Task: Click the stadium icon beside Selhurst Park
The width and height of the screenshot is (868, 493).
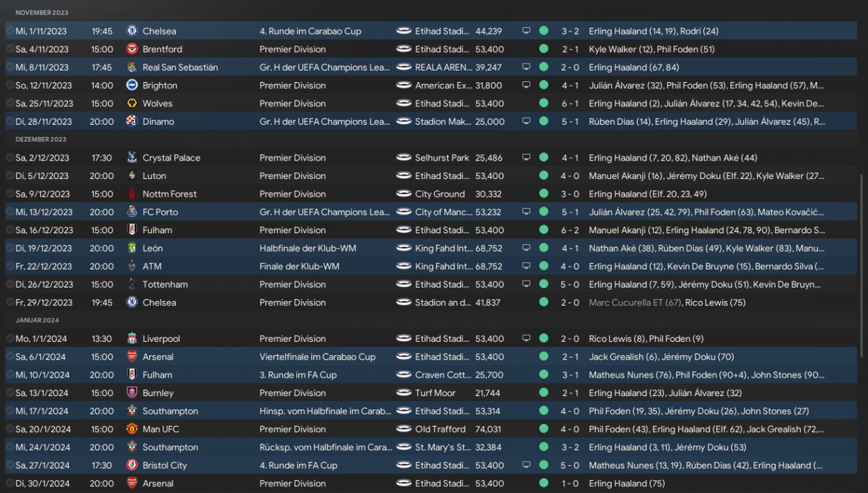Action: [x=404, y=158]
